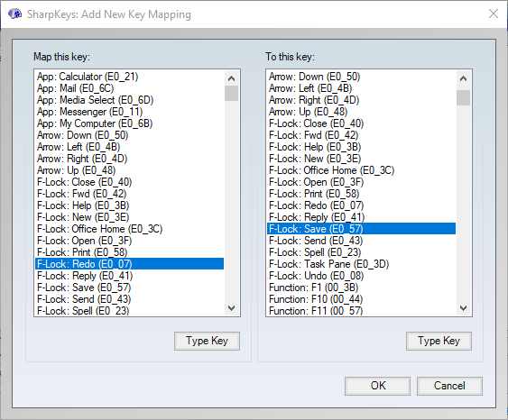
Task: Pick Function: F1 (00_3B) in right list
Action: point(361,288)
